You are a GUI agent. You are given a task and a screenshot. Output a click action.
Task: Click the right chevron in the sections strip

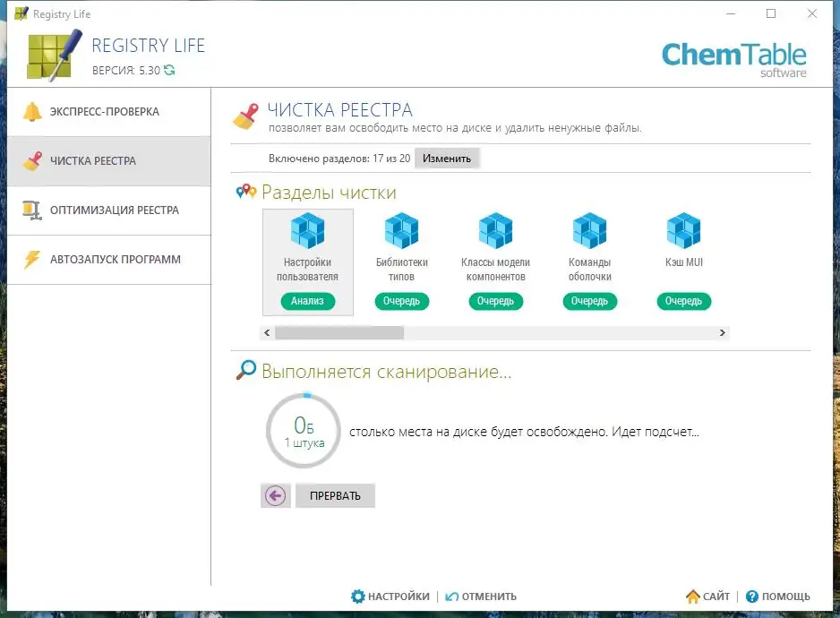click(722, 332)
